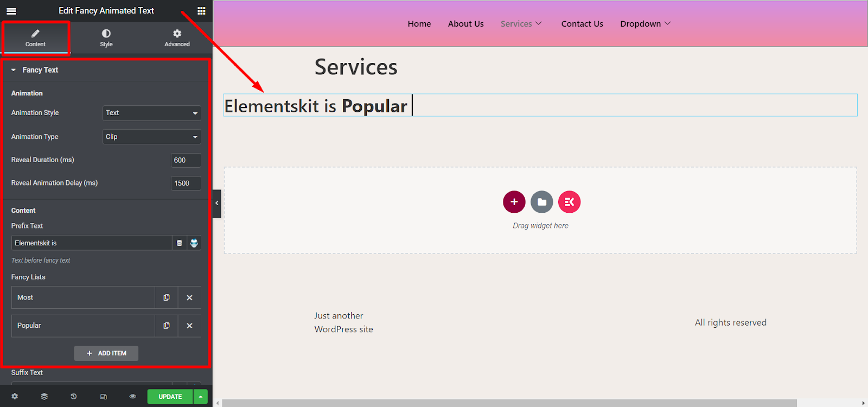Click the Add Item button
The height and width of the screenshot is (407, 868).
point(106,353)
